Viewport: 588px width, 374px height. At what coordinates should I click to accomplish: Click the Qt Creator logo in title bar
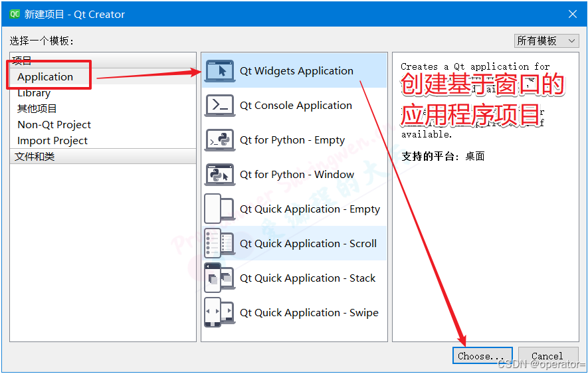pyautogui.click(x=15, y=14)
